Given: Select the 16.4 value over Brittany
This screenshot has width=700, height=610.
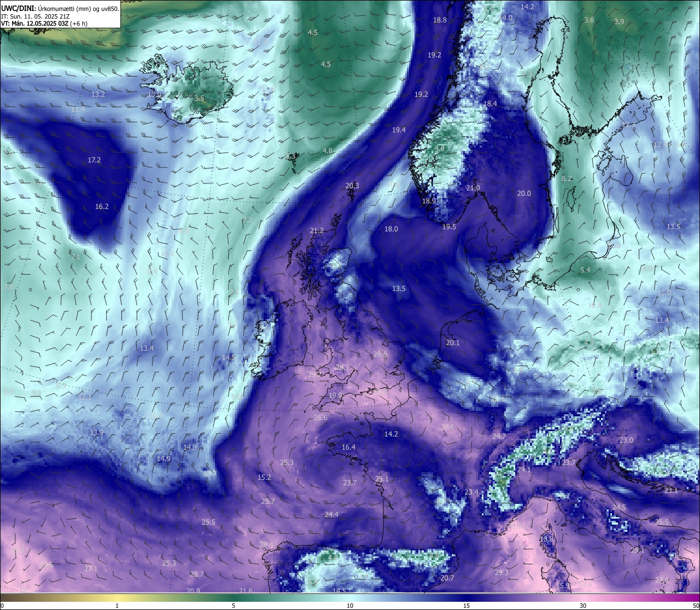Looking at the screenshot, I should coord(348,448).
